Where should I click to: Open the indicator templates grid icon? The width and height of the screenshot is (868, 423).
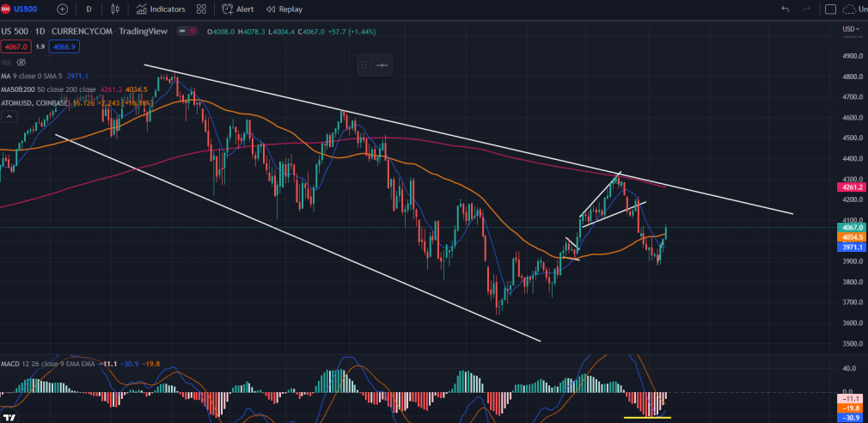click(x=201, y=9)
